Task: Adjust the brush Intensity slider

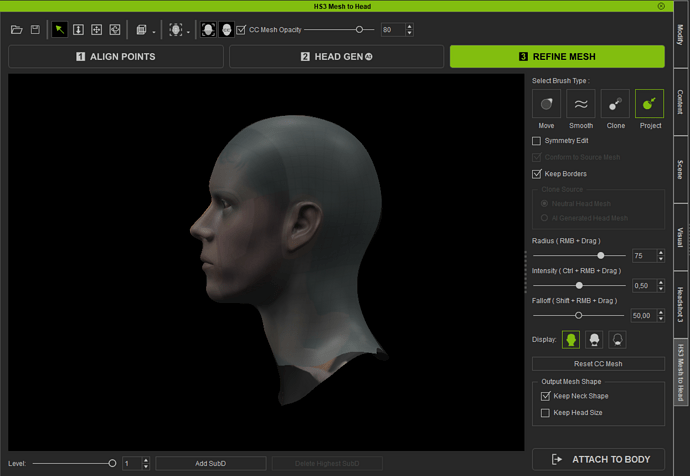Action: point(579,286)
